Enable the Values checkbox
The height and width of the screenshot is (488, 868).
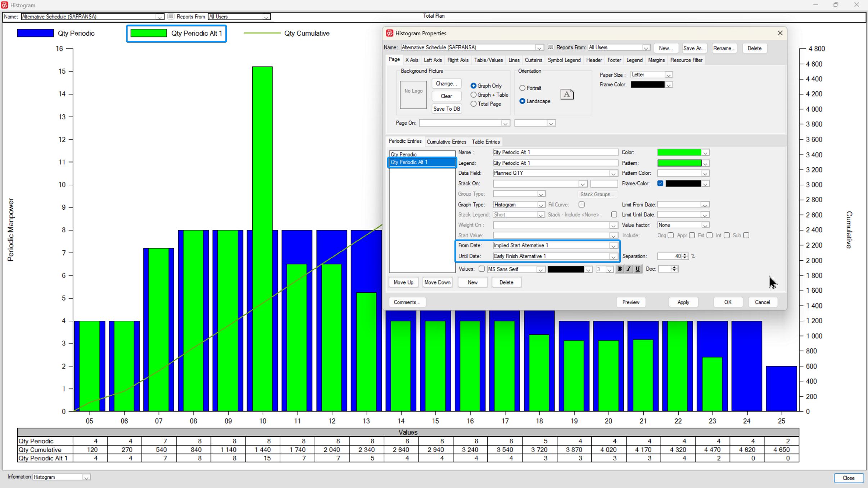[x=482, y=269]
